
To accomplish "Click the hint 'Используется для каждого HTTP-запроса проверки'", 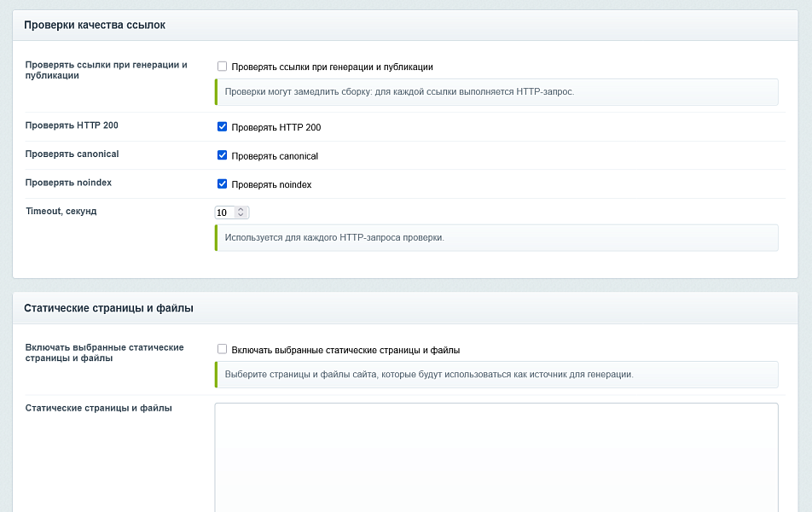I will [x=496, y=238].
